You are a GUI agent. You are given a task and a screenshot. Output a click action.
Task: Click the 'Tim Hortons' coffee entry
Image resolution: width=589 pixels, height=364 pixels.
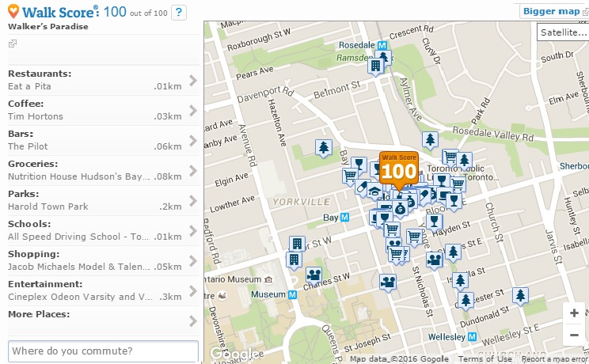tap(36, 116)
